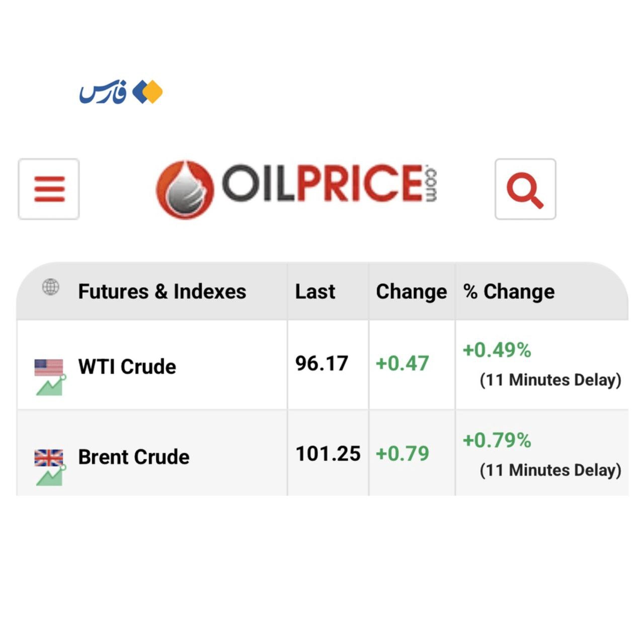Click WTI percent change +0.49%

click(x=497, y=350)
